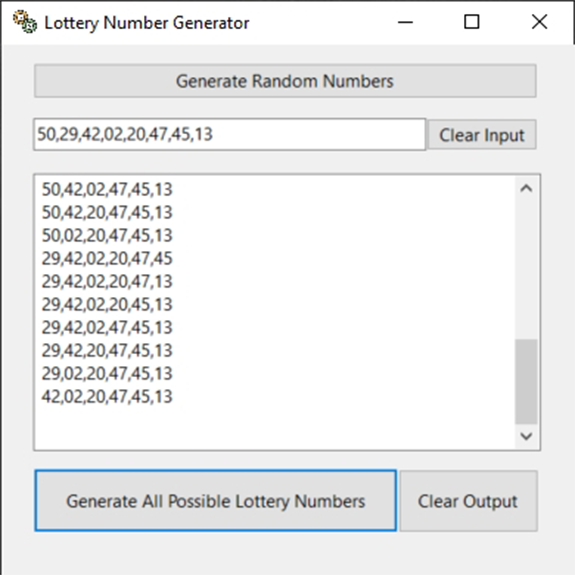Click output line 50,42,20,47,45,13
The image size is (575, 575).
pyautogui.click(x=107, y=213)
